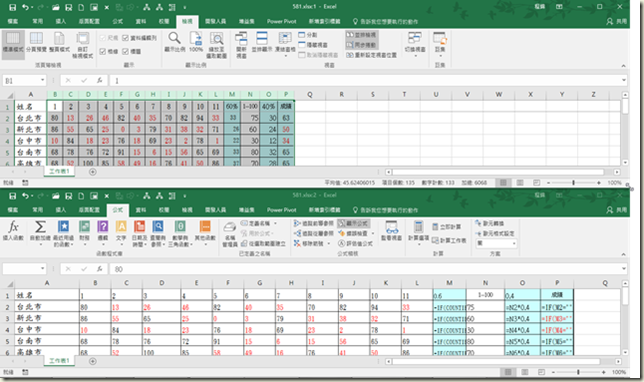Open the 常用 tab in 581.xlsx:1 window

pos(37,21)
